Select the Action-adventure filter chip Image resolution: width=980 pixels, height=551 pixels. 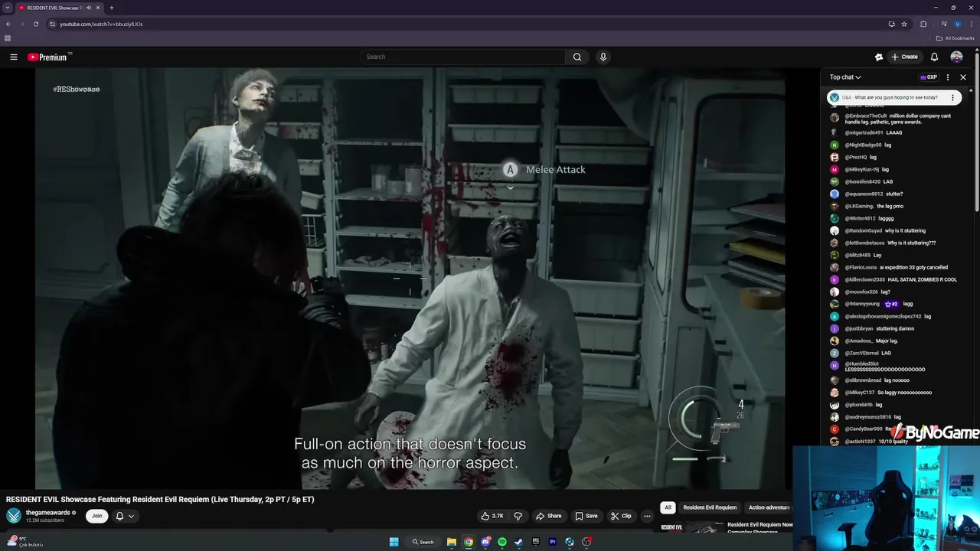[769, 507]
